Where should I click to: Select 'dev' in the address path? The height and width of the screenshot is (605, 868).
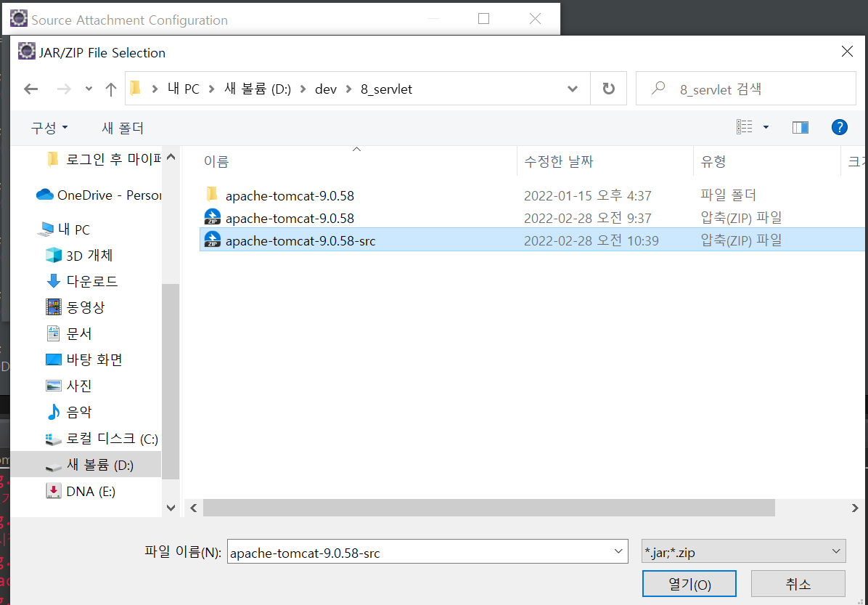(x=325, y=89)
